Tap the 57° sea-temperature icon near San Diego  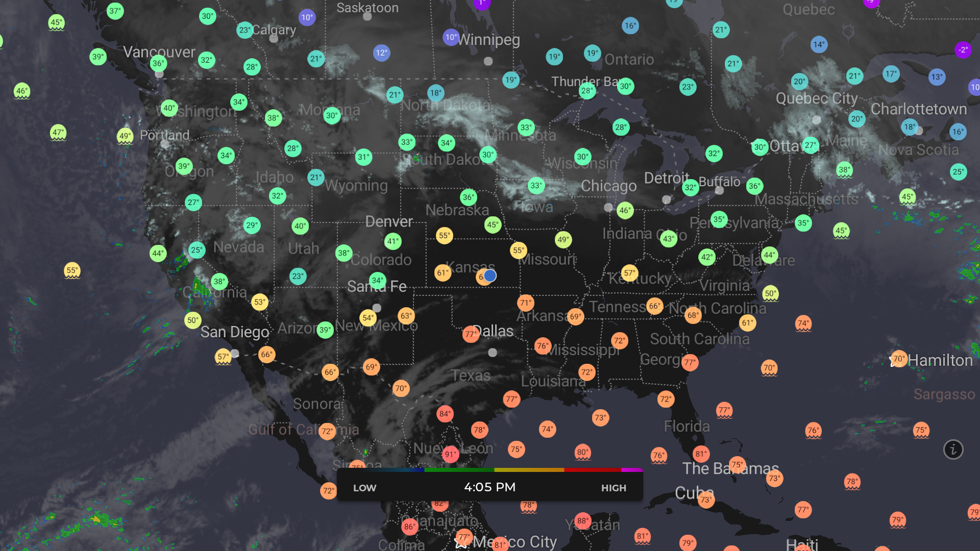coord(223,356)
